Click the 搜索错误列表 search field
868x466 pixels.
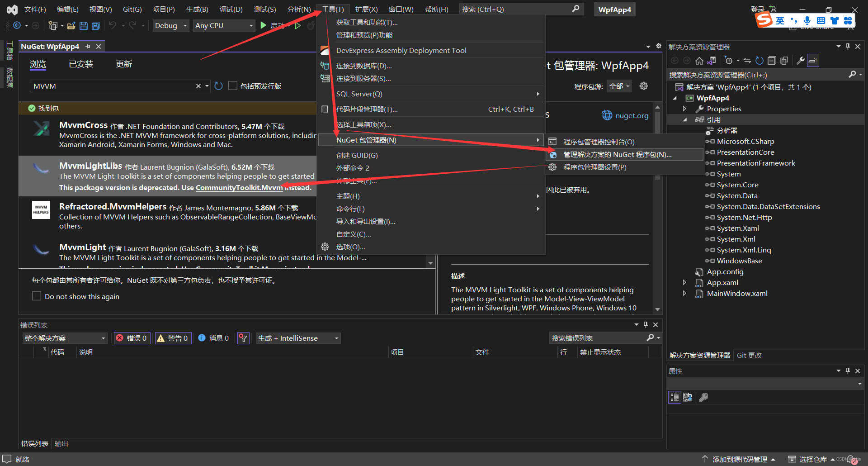[x=598, y=338]
